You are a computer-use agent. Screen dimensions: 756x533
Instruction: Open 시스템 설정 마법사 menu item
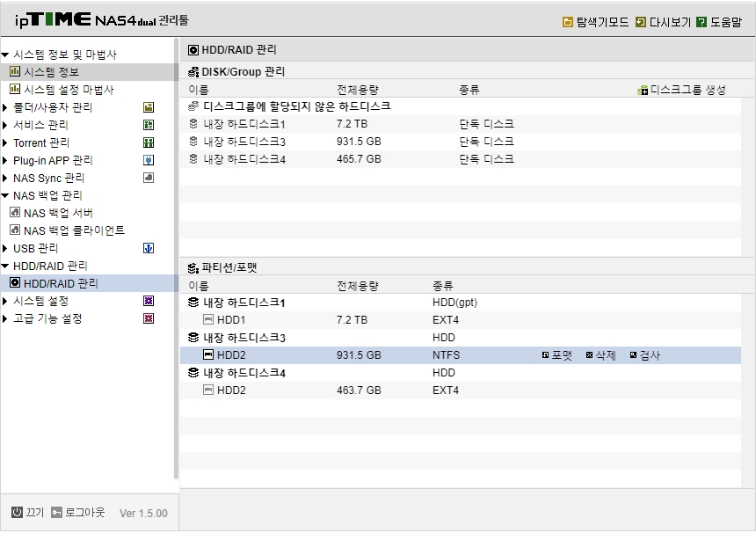(x=62, y=90)
